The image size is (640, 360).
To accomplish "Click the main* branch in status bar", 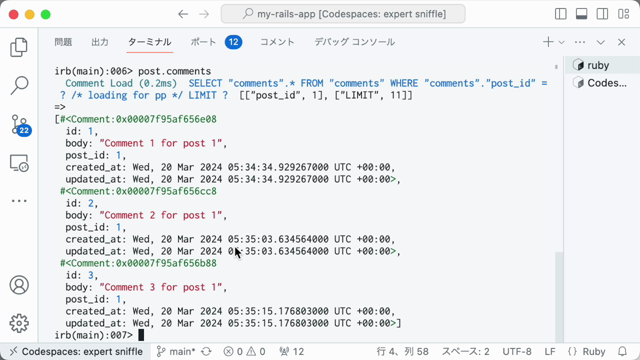I will [x=176, y=351].
